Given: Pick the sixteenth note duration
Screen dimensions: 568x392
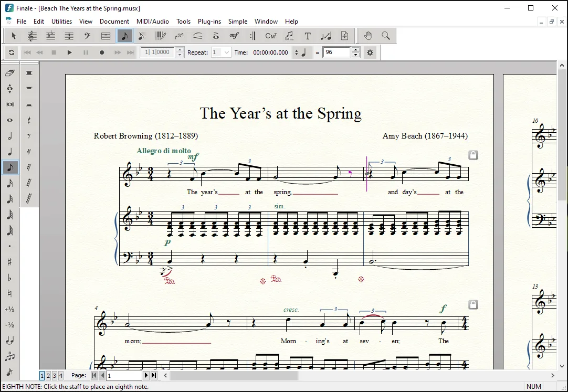Looking at the screenshot, I should click(x=10, y=183).
